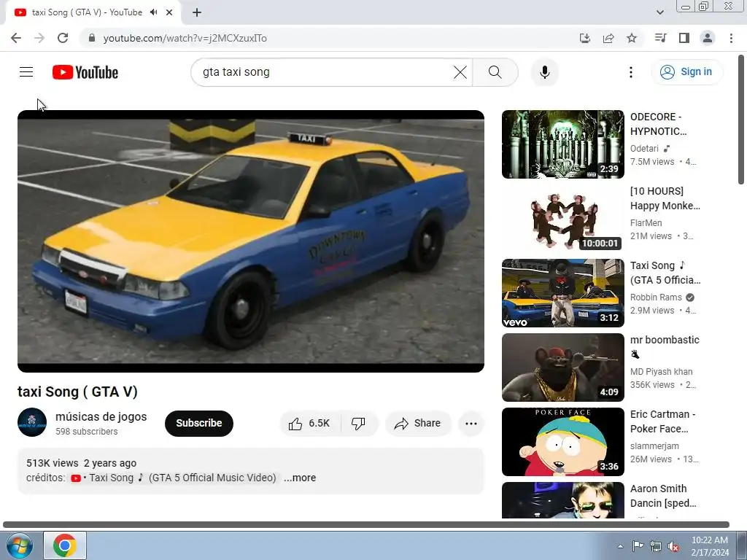Go back in Chrome
The height and width of the screenshot is (560, 747).
point(16,38)
